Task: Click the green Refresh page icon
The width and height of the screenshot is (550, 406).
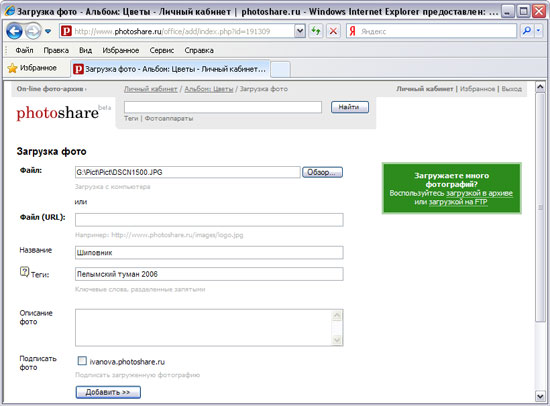Action: coord(316,31)
